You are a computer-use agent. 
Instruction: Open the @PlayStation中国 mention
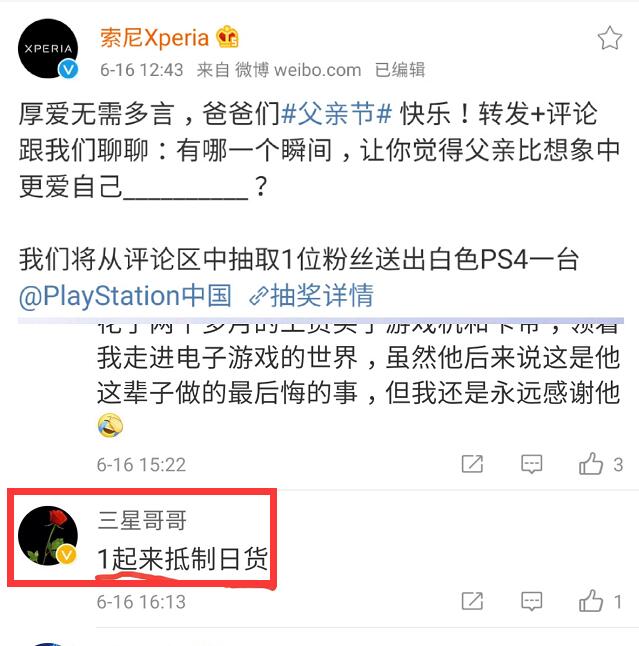pyautogui.click(x=125, y=296)
